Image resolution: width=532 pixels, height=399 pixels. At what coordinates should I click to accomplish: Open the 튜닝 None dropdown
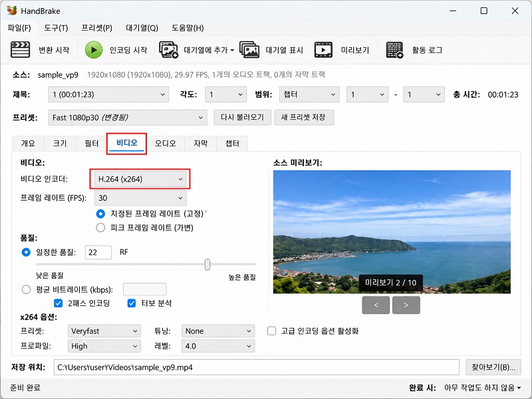(218, 331)
